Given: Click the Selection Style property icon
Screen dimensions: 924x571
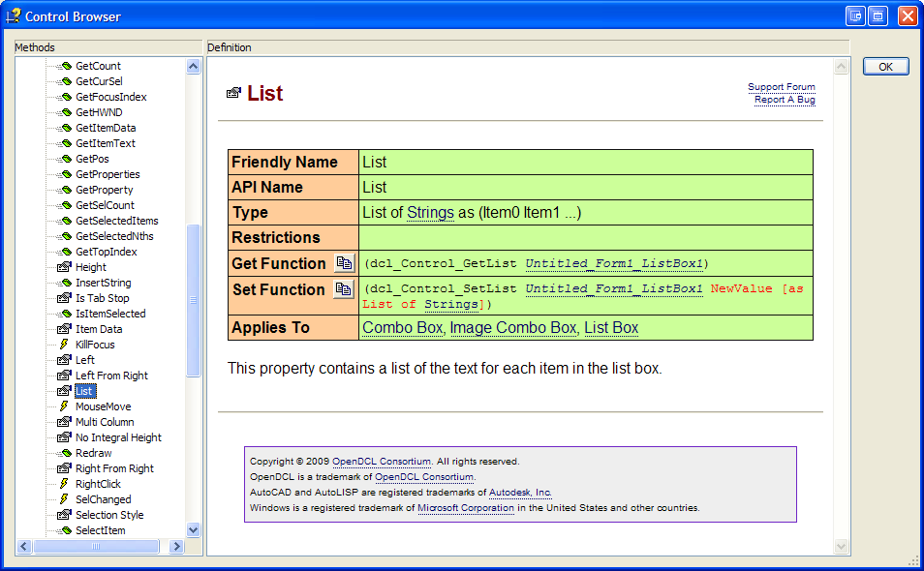Looking at the screenshot, I should pos(64,515).
